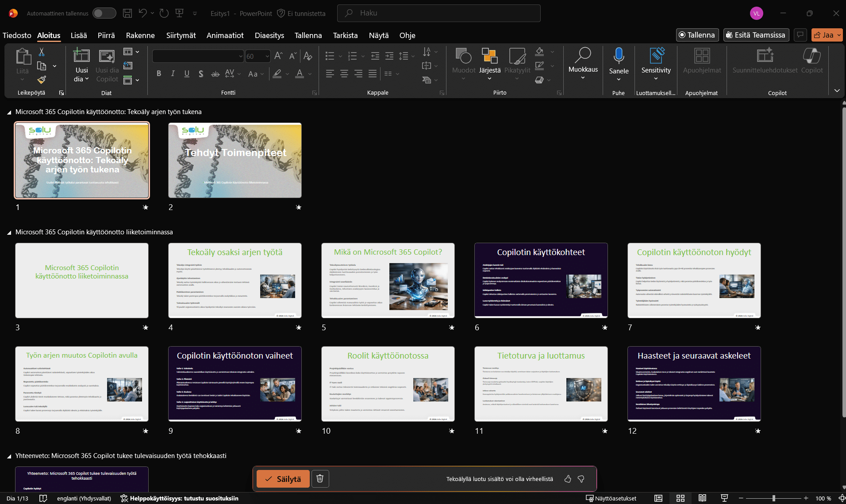Toggle Automaattinen tallennus switch
Image resolution: width=846 pixels, height=504 pixels.
(104, 13)
